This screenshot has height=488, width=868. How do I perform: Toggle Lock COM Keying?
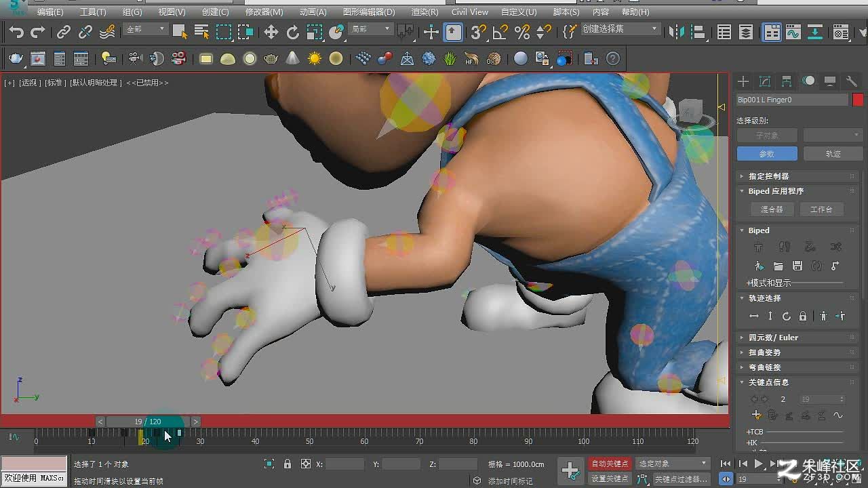pyautogui.click(x=803, y=317)
